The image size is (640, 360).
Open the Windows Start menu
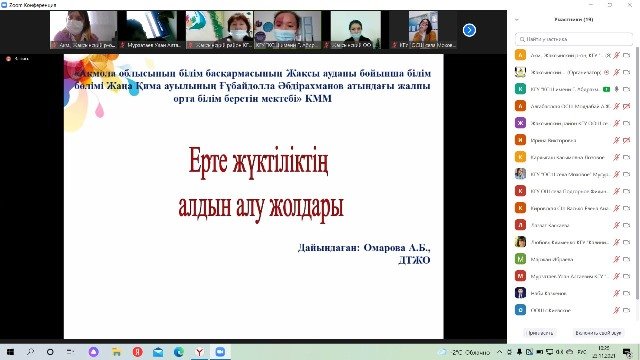coord(10,352)
